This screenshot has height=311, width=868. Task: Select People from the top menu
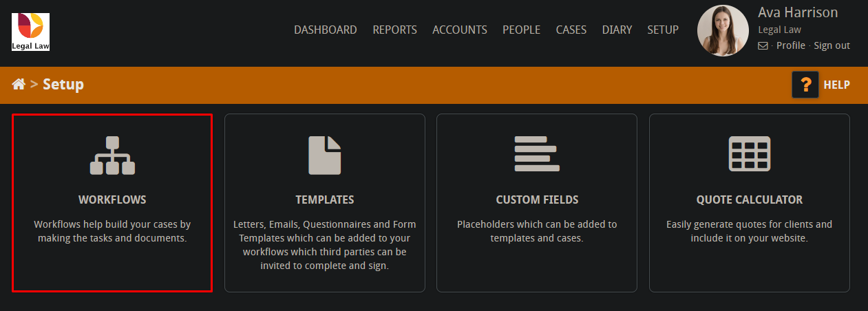[521, 30]
